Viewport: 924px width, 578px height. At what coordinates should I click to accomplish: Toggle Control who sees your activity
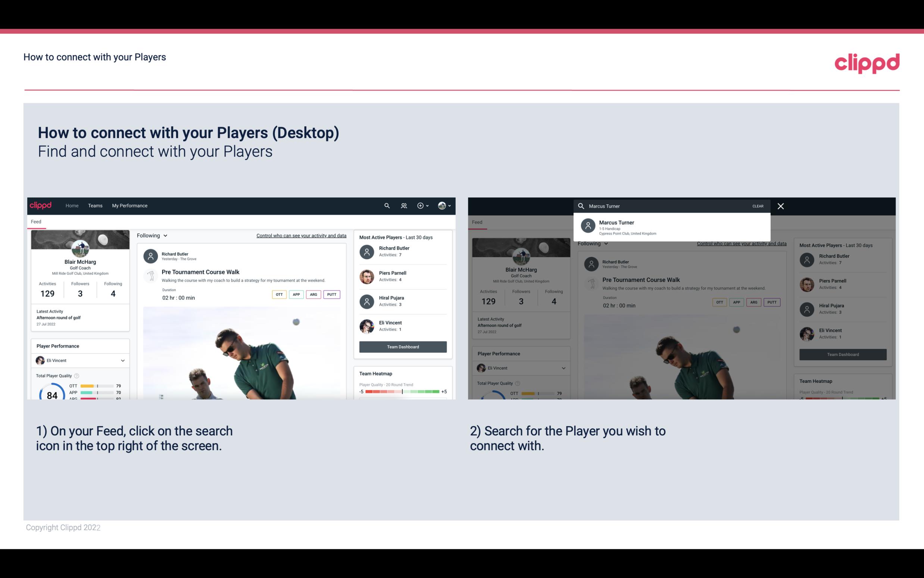[x=301, y=235]
